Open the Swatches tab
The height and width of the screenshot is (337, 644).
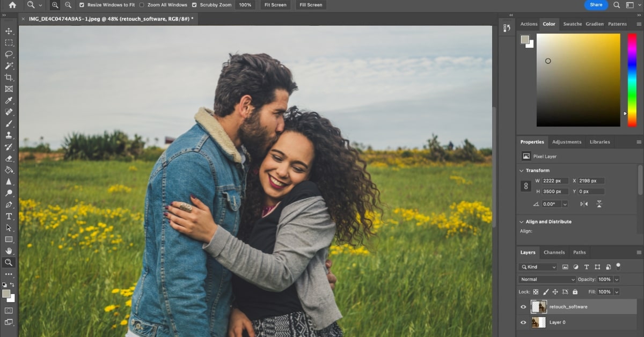[x=572, y=24]
